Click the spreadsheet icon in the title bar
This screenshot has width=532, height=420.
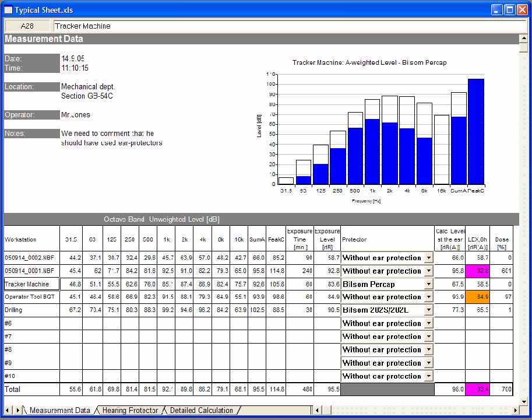tap(8, 10)
